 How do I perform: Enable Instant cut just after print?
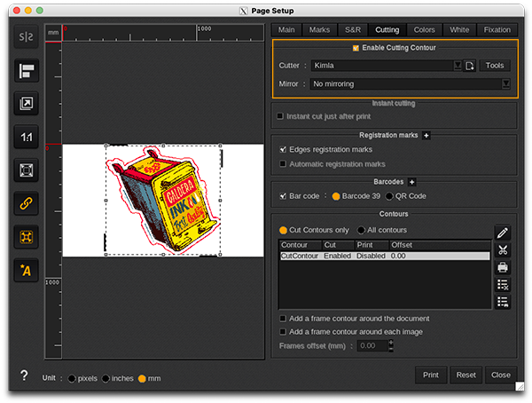[281, 116]
